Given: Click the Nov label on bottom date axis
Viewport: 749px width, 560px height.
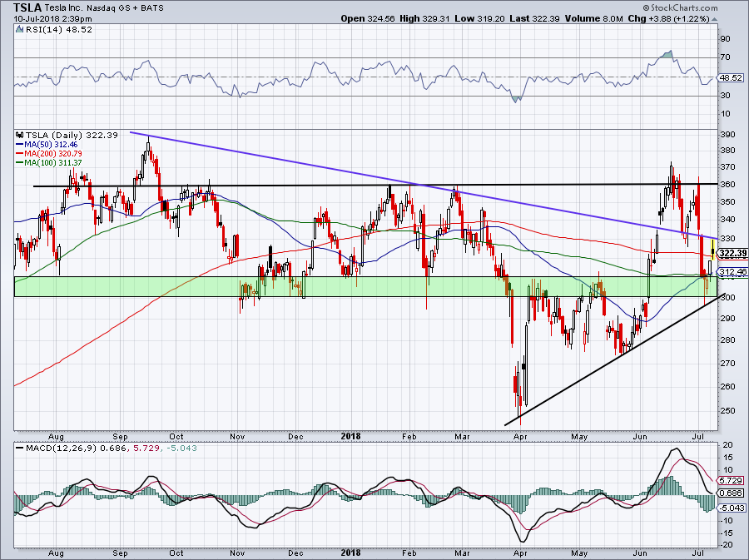Looking at the screenshot, I should (237, 553).
